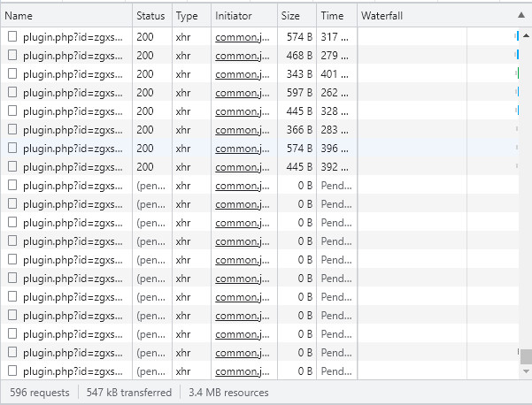Click the Waterfall column sort arrow
Image resolution: width=532 pixels, height=405 pixels.
pos(520,16)
